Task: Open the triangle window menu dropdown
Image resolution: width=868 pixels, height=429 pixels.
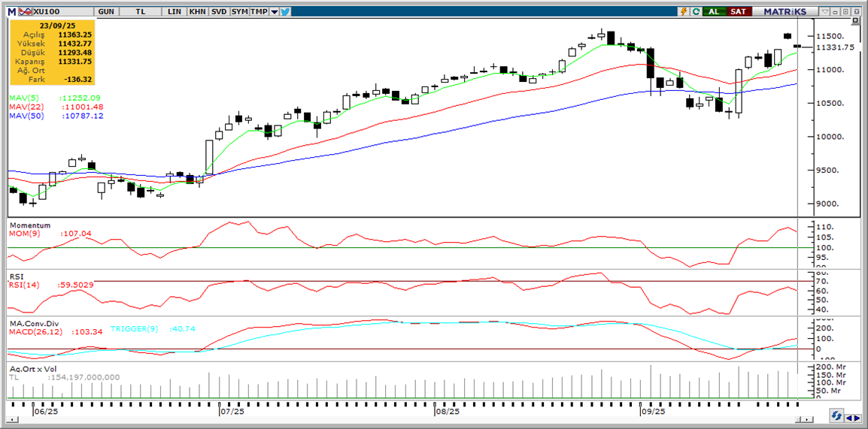Action: coord(825,11)
